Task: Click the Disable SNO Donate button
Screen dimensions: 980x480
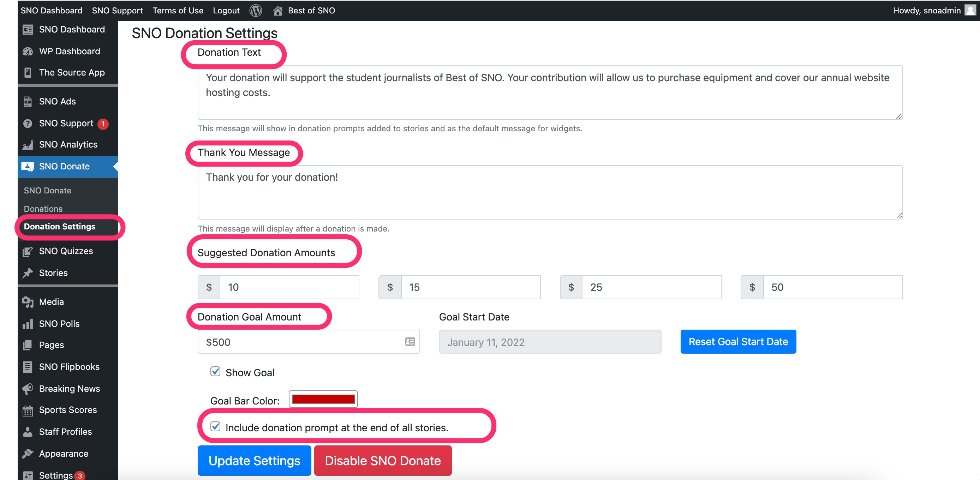Action: [x=383, y=461]
